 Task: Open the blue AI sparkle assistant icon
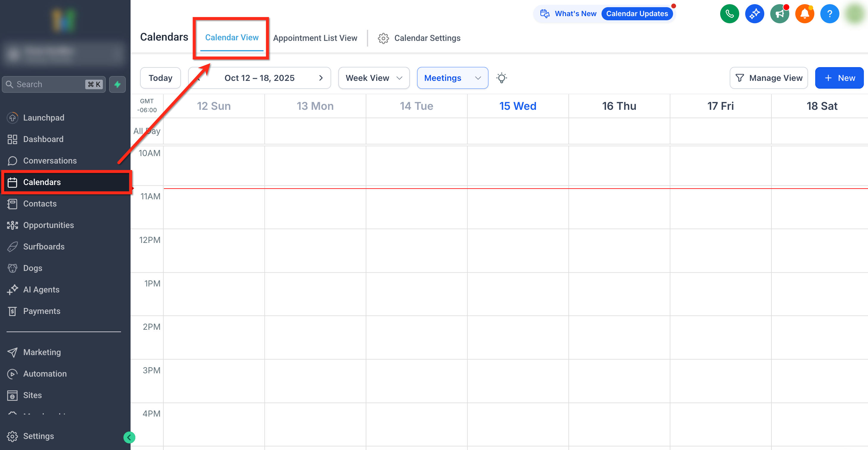point(754,14)
